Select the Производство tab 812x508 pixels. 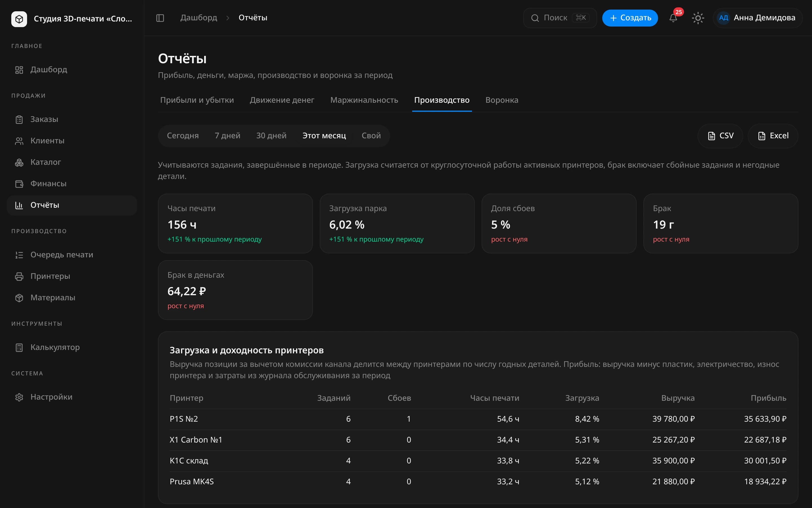pyautogui.click(x=442, y=100)
